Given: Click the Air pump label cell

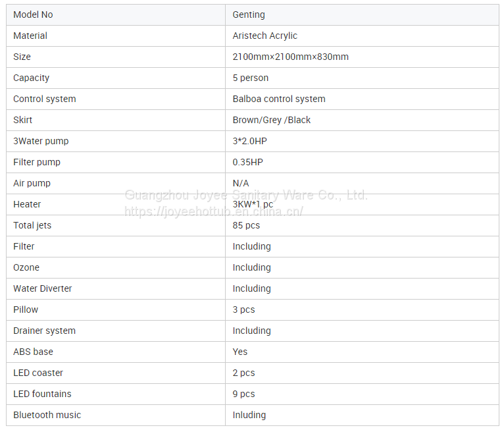Looking at the screenshot, I should coord(32,183).
